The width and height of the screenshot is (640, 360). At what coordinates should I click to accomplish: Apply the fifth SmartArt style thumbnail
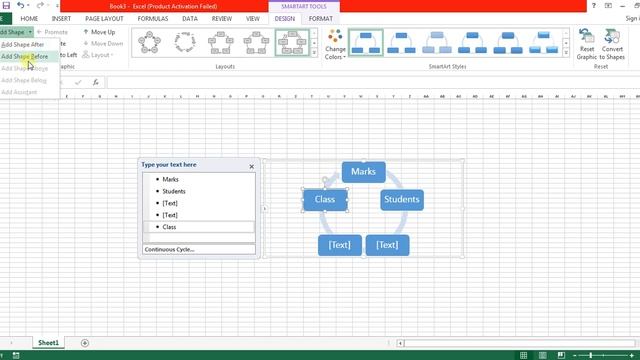(x=508, y=42)
